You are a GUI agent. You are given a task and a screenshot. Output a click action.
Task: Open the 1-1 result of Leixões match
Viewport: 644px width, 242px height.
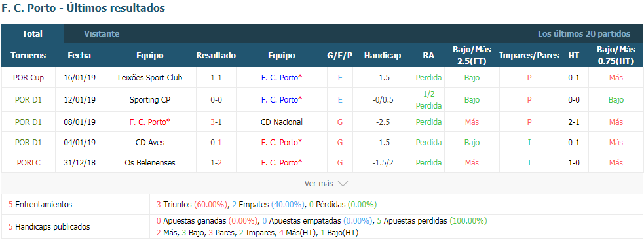[216, 78]
